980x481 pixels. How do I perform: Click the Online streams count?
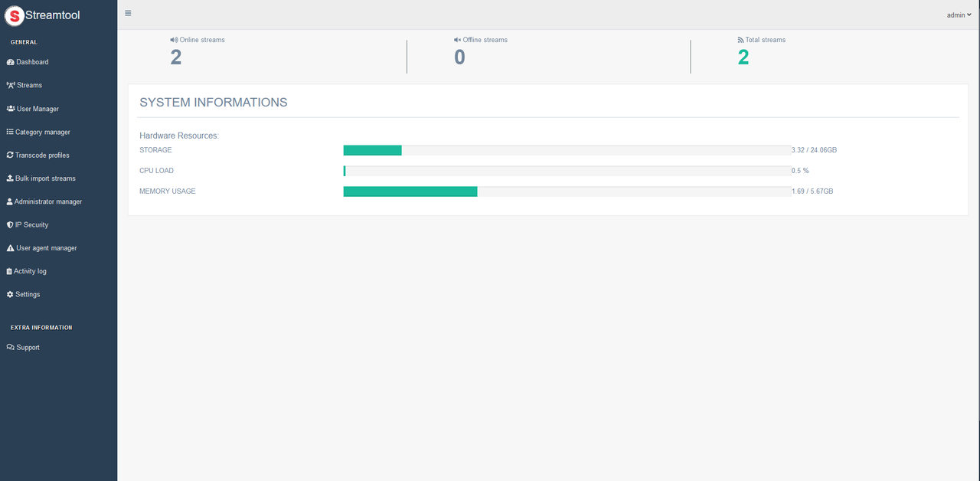point(175,57)
